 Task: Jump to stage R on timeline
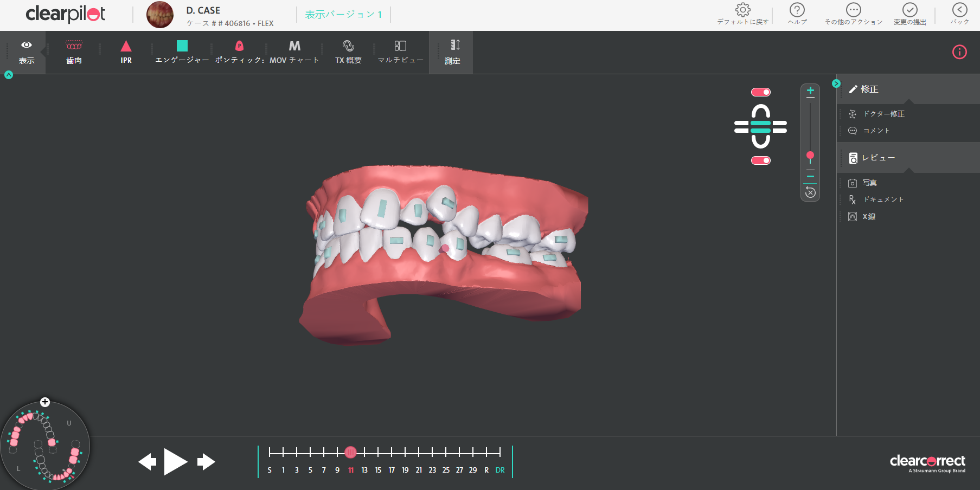click(x=486, y=470)
